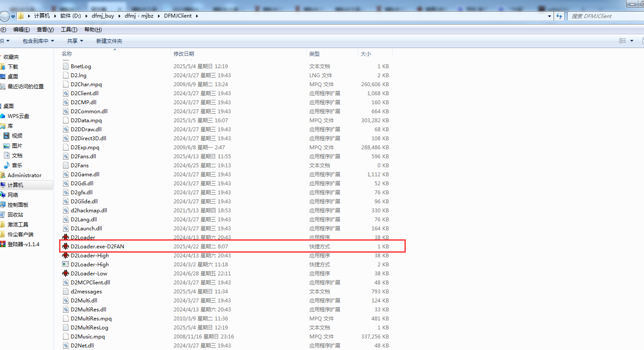Select the d2hackmap.dll file icon
This screenshot has width=644, height=350.
[66, 210]
